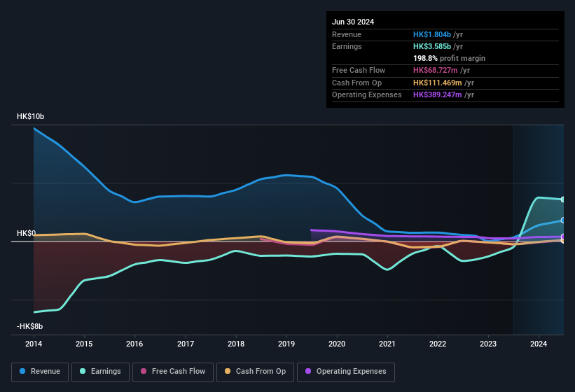Screen dimensions: 575x392
Task: Toggle the Revenue legend series
Action: 41,372
